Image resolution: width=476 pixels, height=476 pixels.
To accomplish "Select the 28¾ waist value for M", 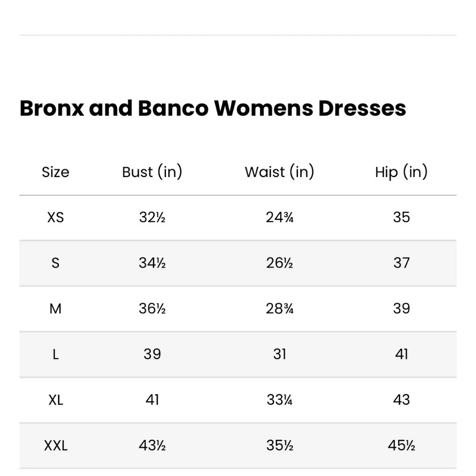I will (x=279, y=309).
